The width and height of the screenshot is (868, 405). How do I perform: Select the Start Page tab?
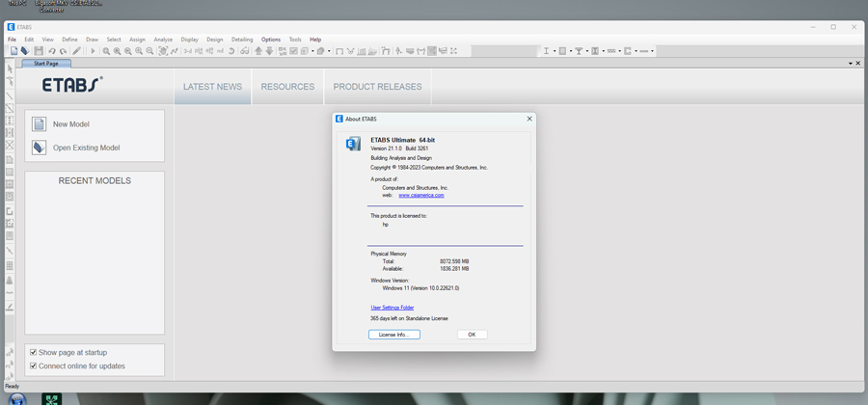click(x=46, y=64)
